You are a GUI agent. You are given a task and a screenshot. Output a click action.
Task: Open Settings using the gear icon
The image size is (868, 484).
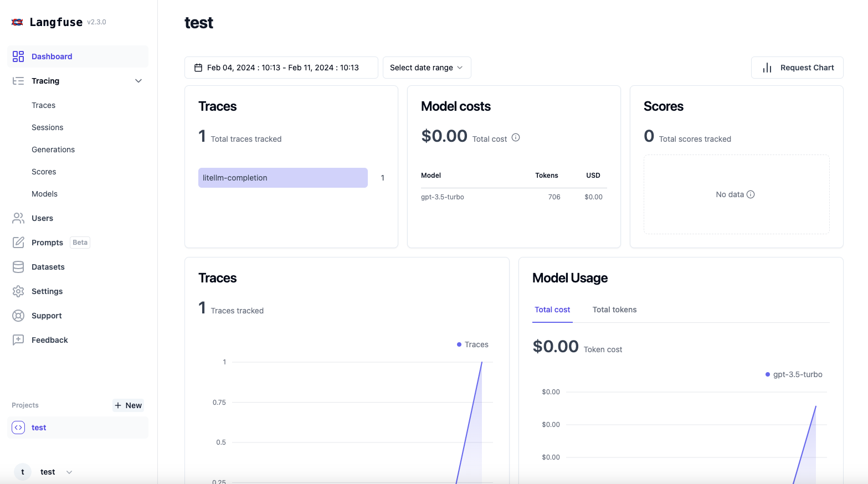pos(18,291)
